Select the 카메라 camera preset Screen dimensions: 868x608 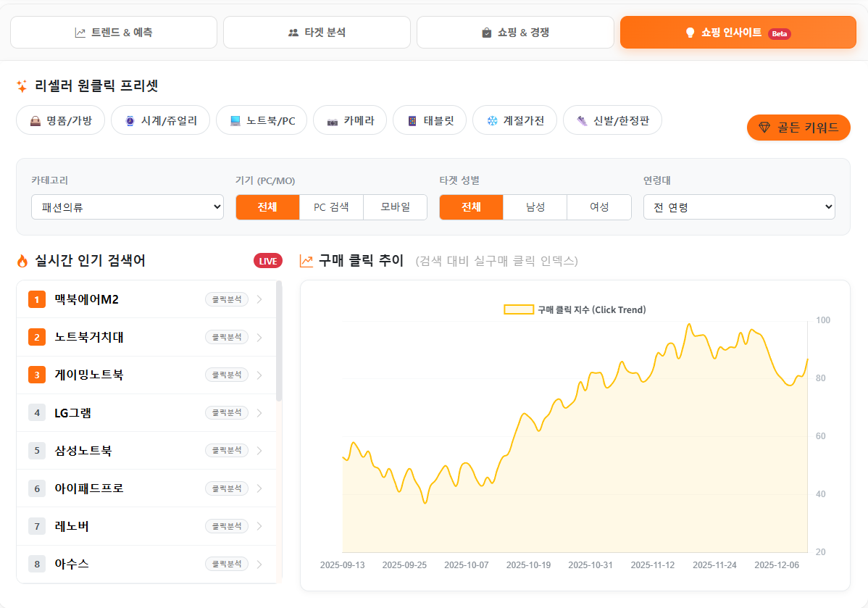pyautogui.click(x=350, y=120)
